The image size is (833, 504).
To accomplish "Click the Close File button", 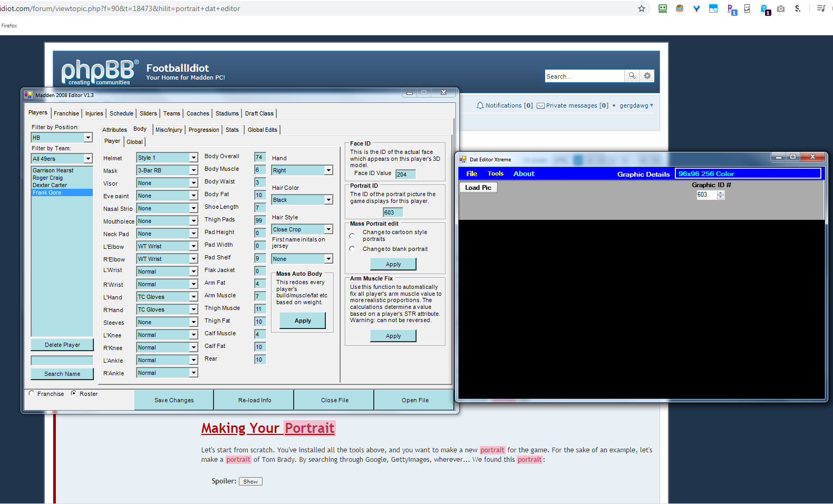I will point(335,400).
